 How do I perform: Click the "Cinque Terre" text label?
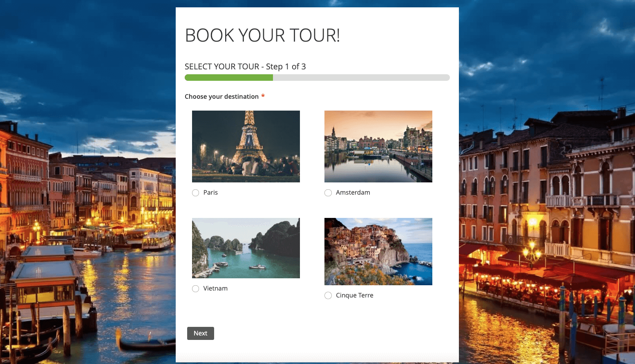355,295
